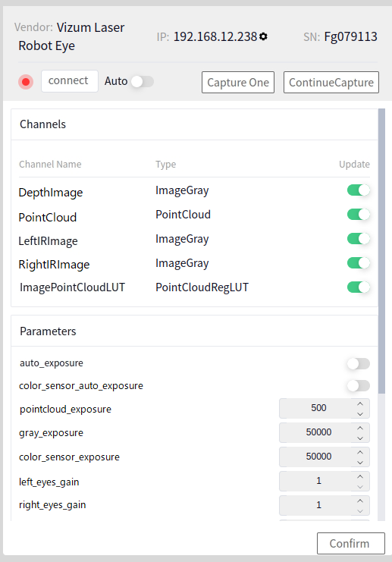This screenshot has width=392, height=562.
Task: Confirm the camera settings
Action: point(351,543)
